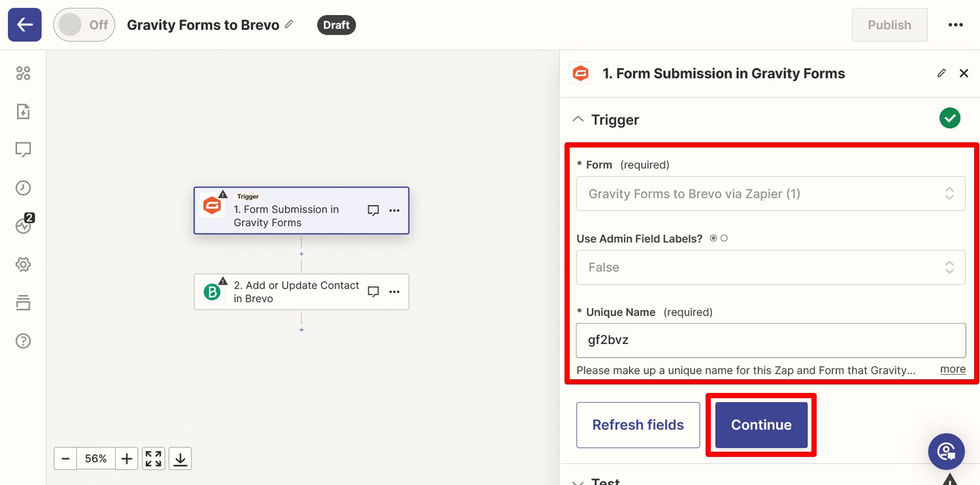Open the apps grid sidebar icon
Viewport: 980px width, 485px height.
click(23, 73)
